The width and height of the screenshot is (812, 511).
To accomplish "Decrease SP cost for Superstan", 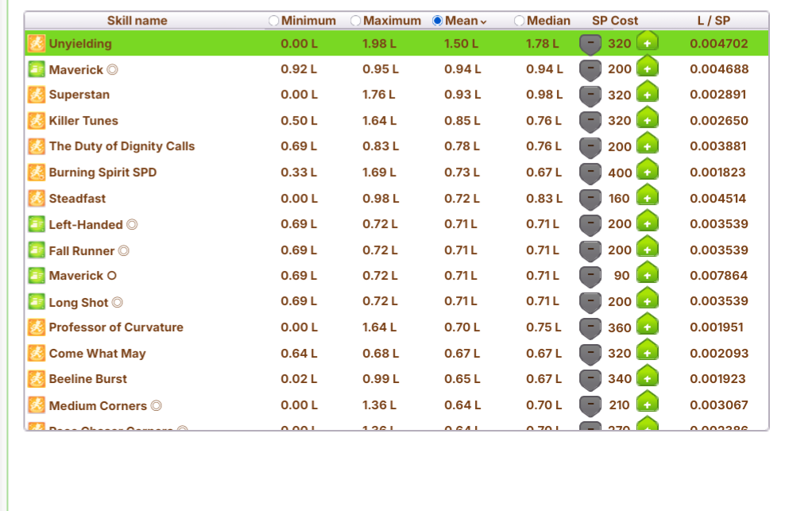I will 590,95.
